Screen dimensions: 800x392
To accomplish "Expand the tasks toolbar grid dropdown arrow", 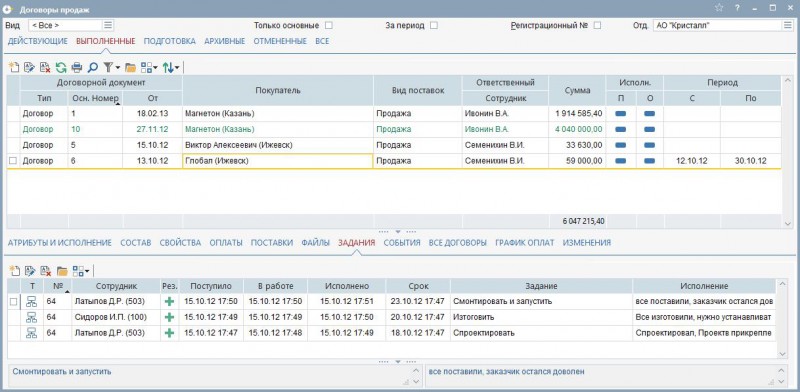I will click(x=87, y=271).
